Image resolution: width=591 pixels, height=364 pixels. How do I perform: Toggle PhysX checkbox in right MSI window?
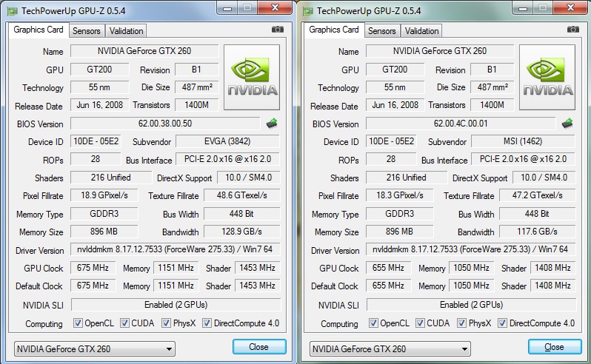[461, 323]
